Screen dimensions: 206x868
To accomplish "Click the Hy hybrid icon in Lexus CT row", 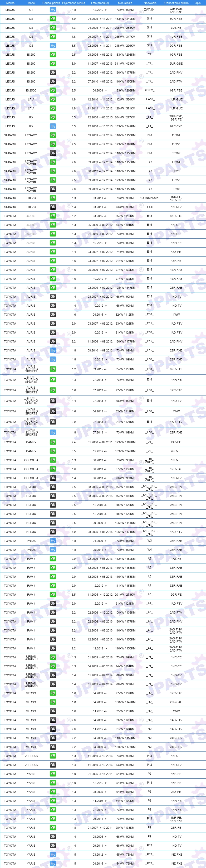I will pyautogui.click(x=53, y=10).
